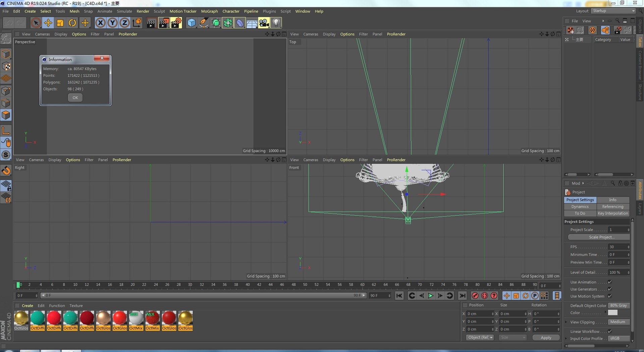Select the Live Selection tool

click(36, 23)
